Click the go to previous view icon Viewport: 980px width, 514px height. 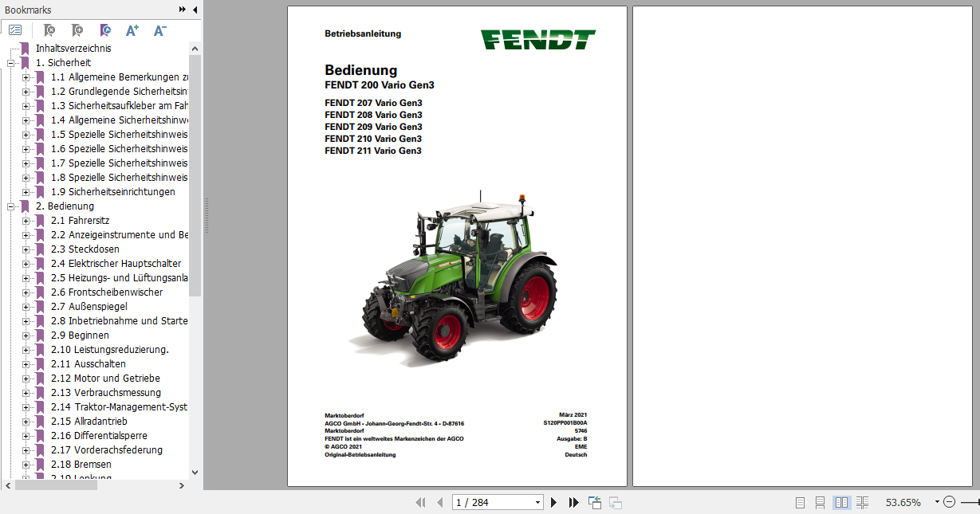click(x=595, y=502)
